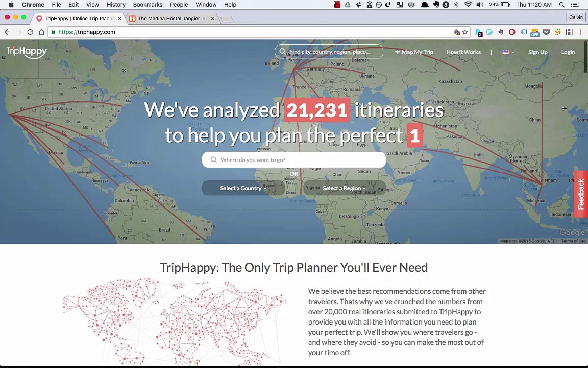
Task: Open the Help menu
Action: pos(230,5)
